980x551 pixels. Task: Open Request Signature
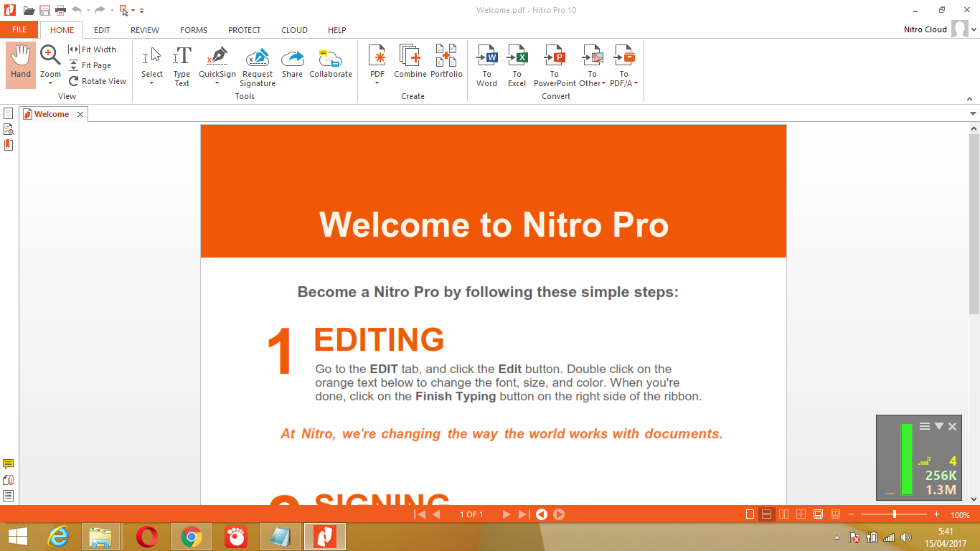tap(257, 66)
